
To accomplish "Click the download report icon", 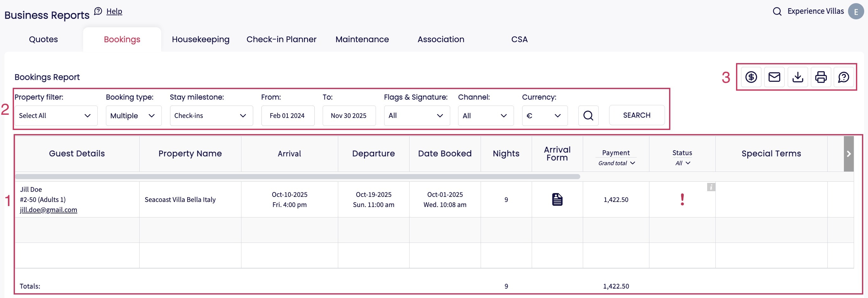I will tap(797, 77).
